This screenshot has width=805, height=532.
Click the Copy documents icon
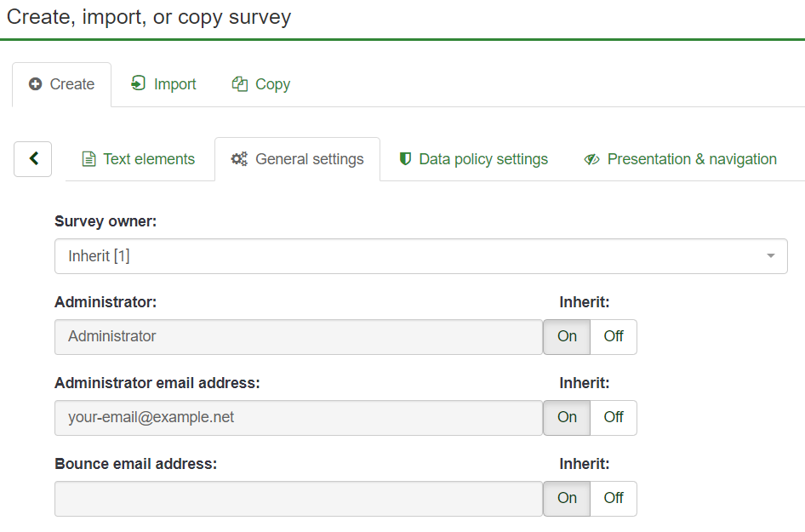click(x=240, y=84)
